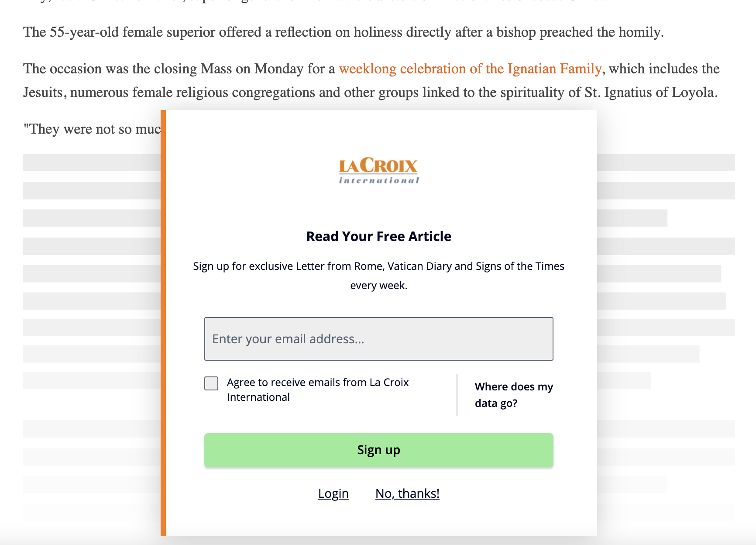
Task: Click the green Sign up button
Action: tap(378, 450)
